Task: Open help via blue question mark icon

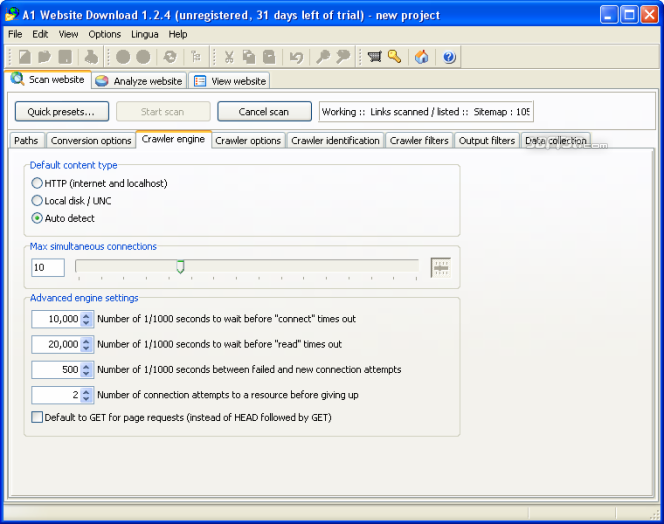Action: click(449, 57)
